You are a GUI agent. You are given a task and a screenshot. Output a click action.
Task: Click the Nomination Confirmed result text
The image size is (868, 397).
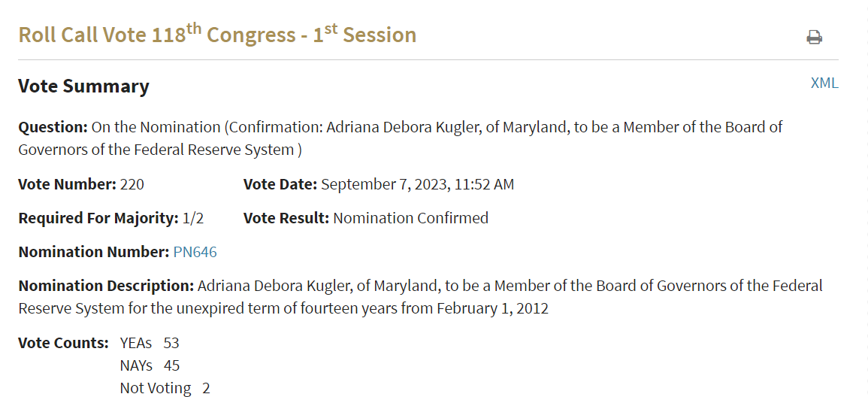[x=411, y=218]
